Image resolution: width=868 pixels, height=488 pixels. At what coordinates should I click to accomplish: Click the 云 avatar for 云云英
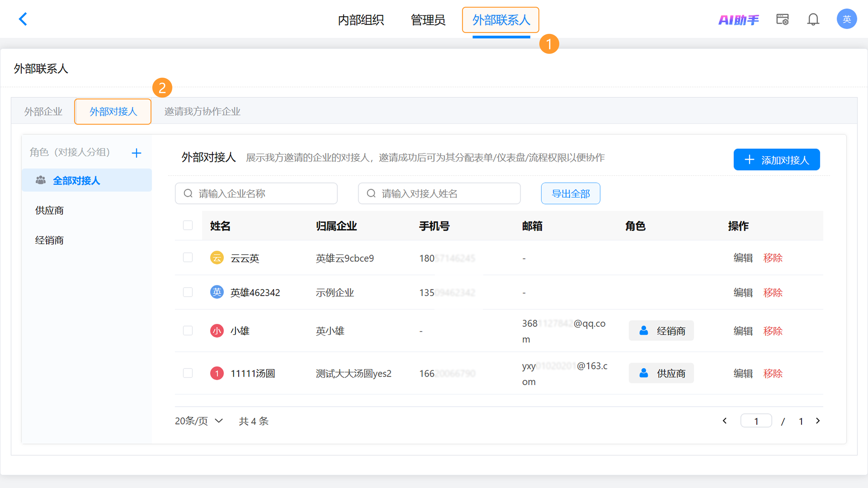217,258
